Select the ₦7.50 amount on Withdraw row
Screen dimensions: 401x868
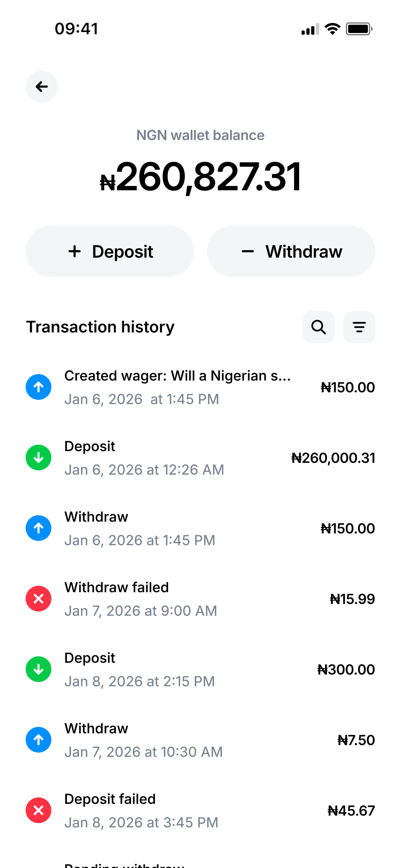click(356, 740)
